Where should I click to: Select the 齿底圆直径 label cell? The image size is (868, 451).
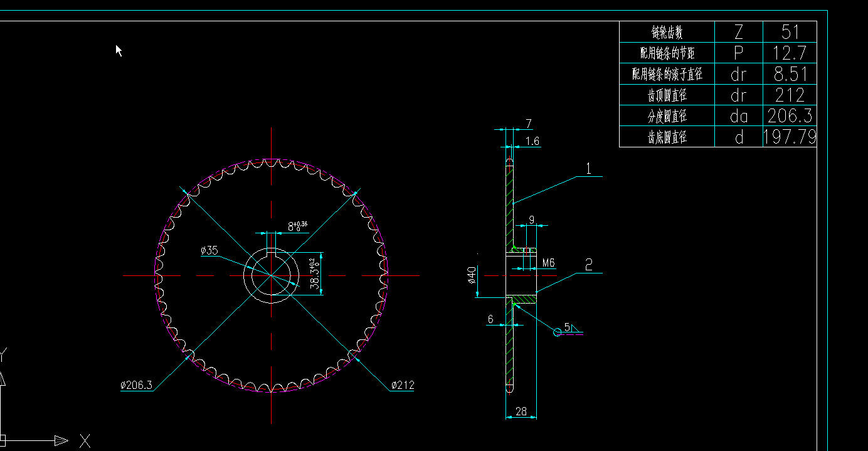(667, 137)
